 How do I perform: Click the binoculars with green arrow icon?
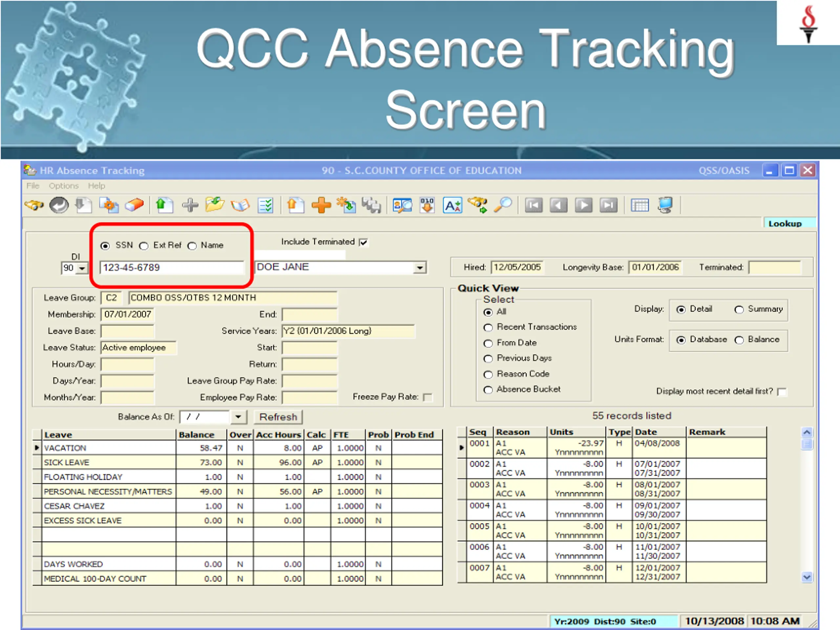[x=478, y=205]
